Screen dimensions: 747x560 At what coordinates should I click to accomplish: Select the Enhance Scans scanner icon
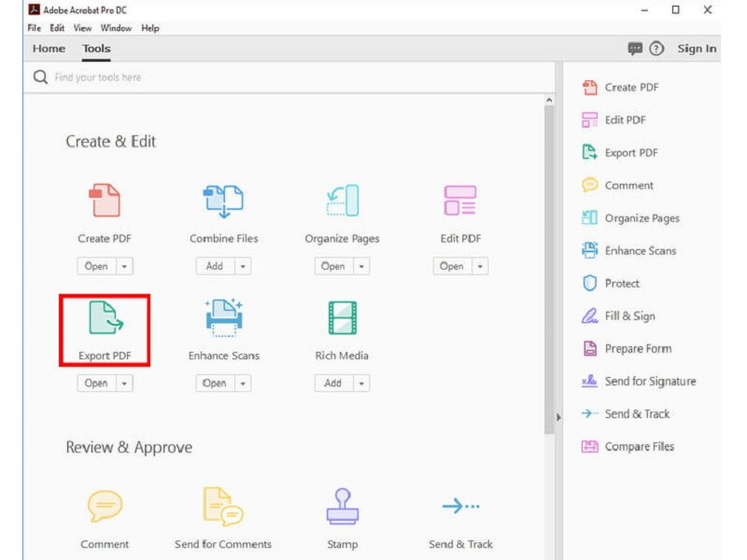[x=224, y=317]
